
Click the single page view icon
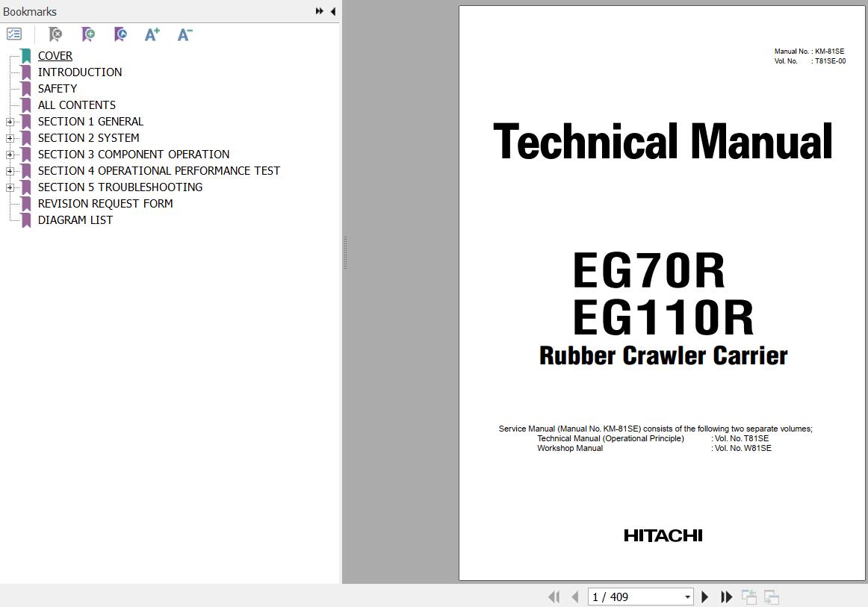pyautogui.click(x=749, y=597)
